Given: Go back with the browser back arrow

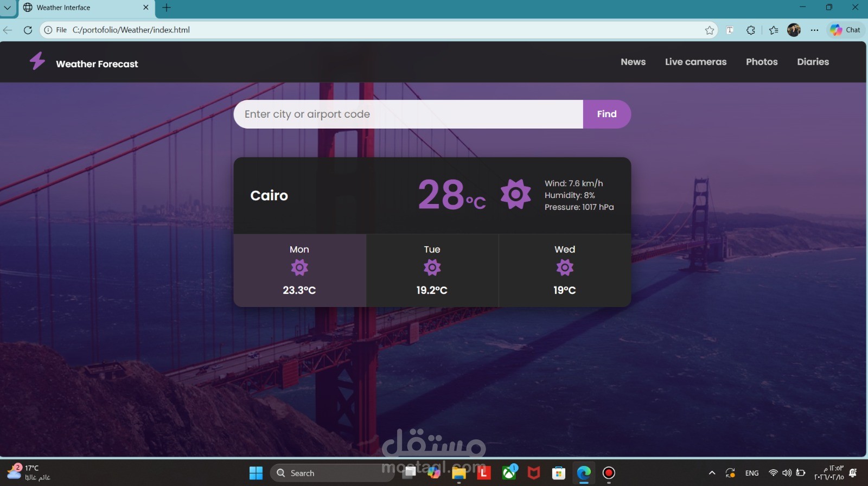Looking at the screenshot, I should [8, 30].
